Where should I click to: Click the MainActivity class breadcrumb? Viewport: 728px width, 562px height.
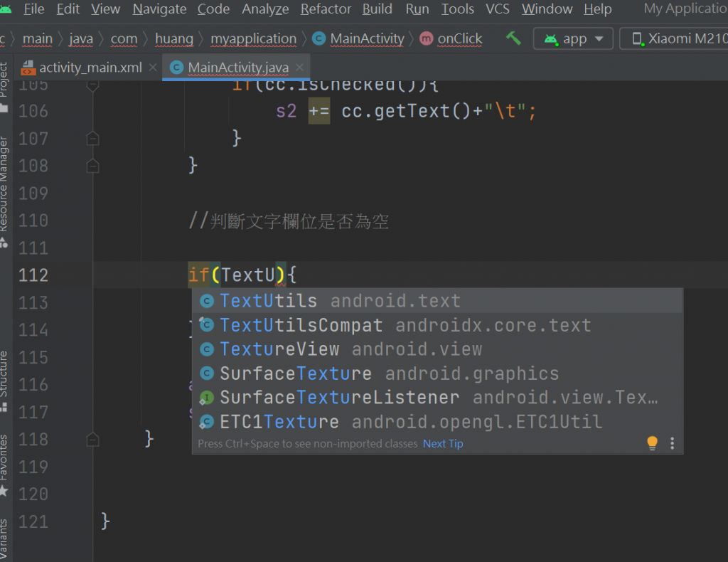[x=358, y=38]
